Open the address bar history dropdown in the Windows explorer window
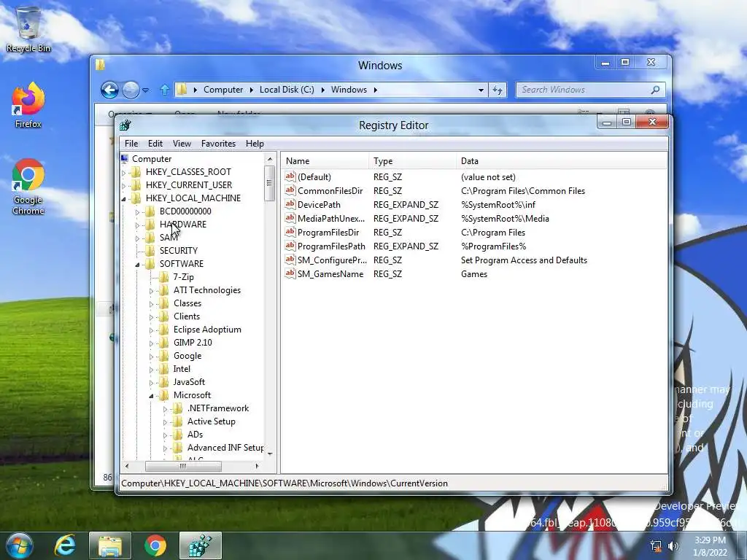This screenshot has width=747, height=560. 481,90
